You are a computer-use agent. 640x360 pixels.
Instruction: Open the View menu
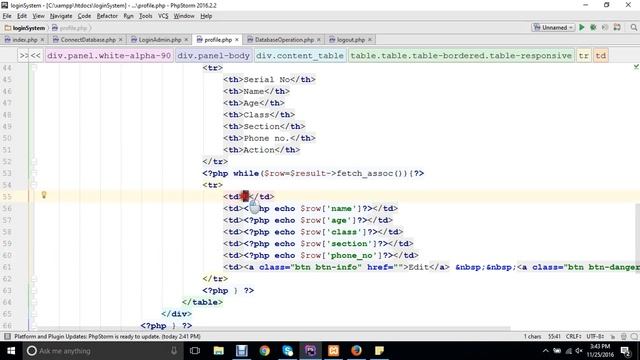pyautogui.click(x=38, y=16)
